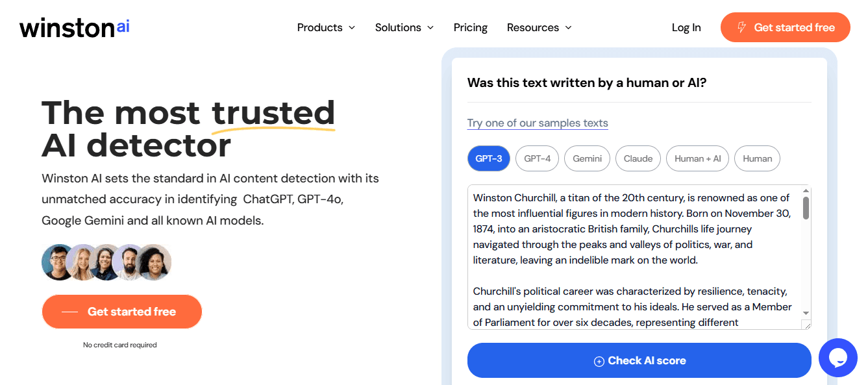
Task: Click the lightning bolt icon in header button
Action: (x=741, y=27)
